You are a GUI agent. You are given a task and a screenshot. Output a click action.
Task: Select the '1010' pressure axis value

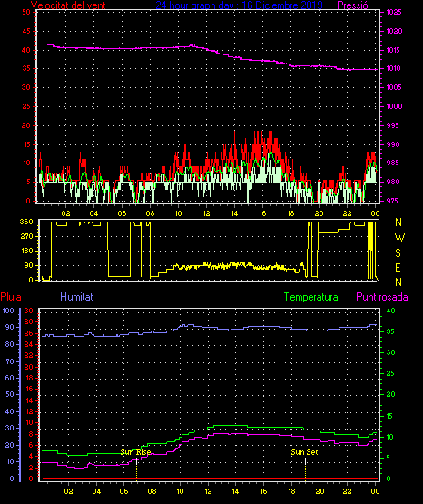click(x=394, y=68)
